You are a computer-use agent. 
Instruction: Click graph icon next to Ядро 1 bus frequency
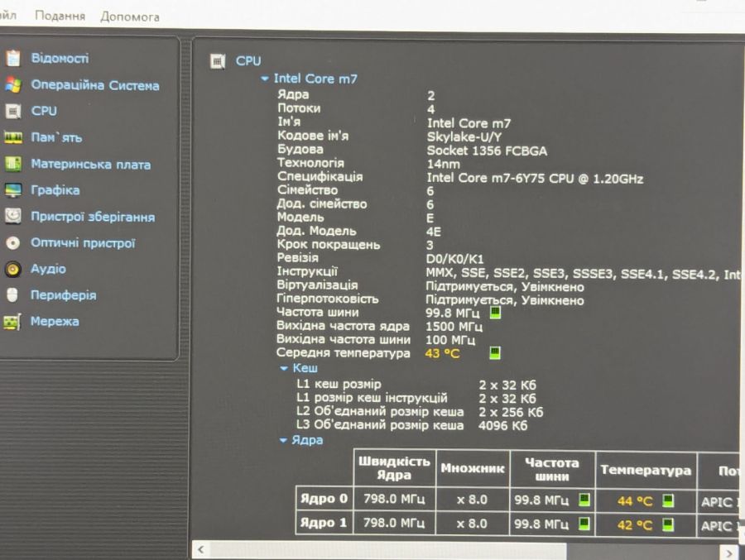click(584, 524)
